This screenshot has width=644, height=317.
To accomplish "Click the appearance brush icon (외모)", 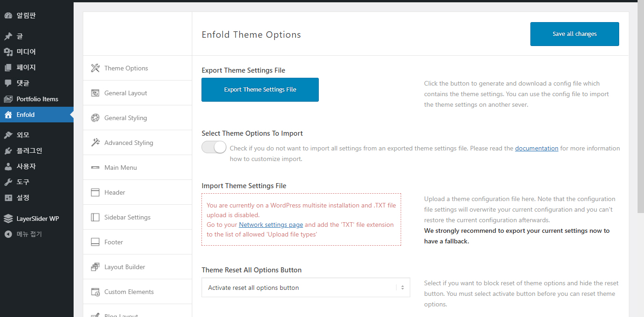I will click(8, 135).
